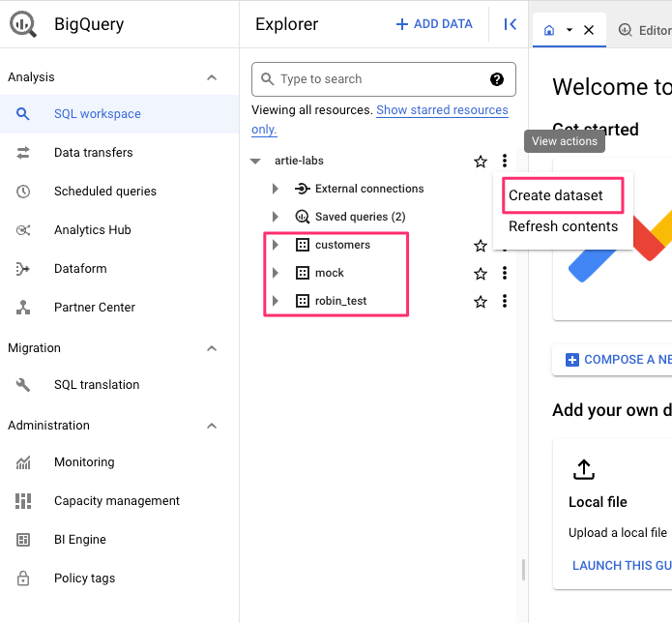This screenshot has height=623, width=672.
Task: Expand External connections node
Action: pos(276,189)
